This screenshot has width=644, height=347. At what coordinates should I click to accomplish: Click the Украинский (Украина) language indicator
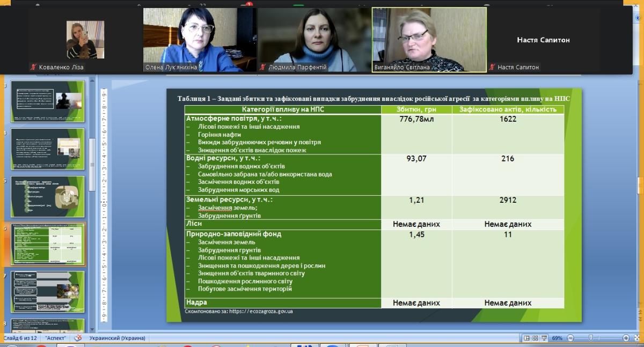(x=116, y=338)
